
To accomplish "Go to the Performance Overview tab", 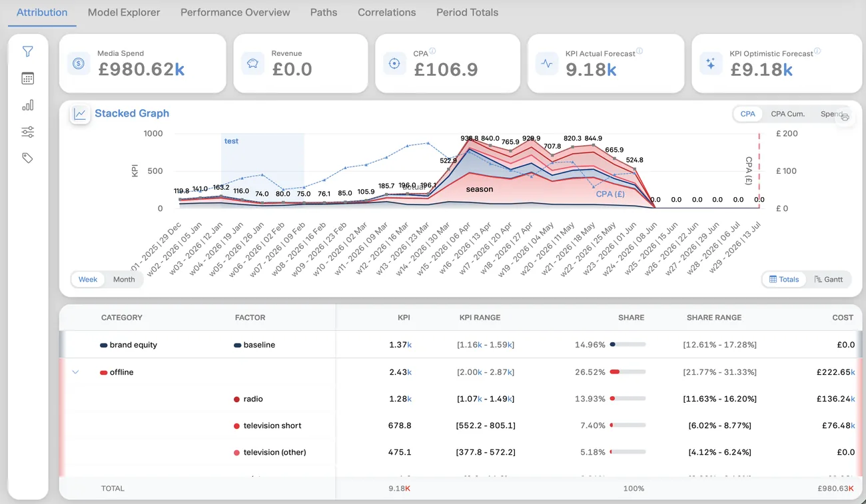I will 235,13.
